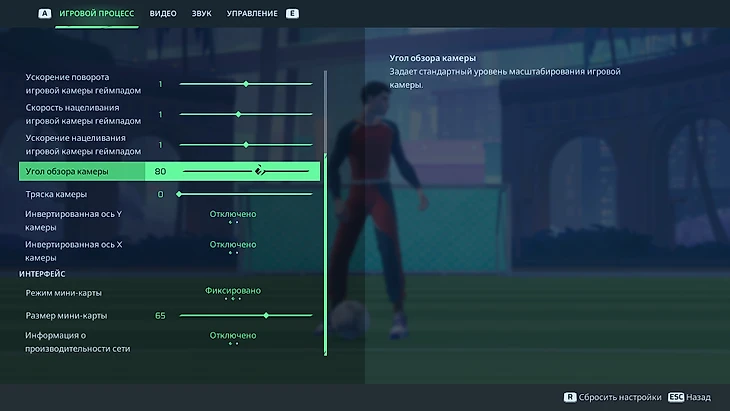Click the Тряска камеры slider
730x411 pixels.
[x=245, y=194]
